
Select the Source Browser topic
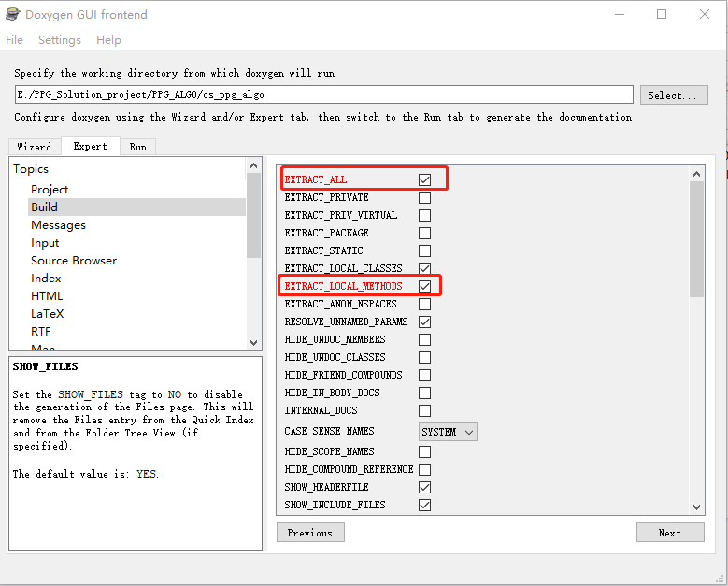coord(74,261)
